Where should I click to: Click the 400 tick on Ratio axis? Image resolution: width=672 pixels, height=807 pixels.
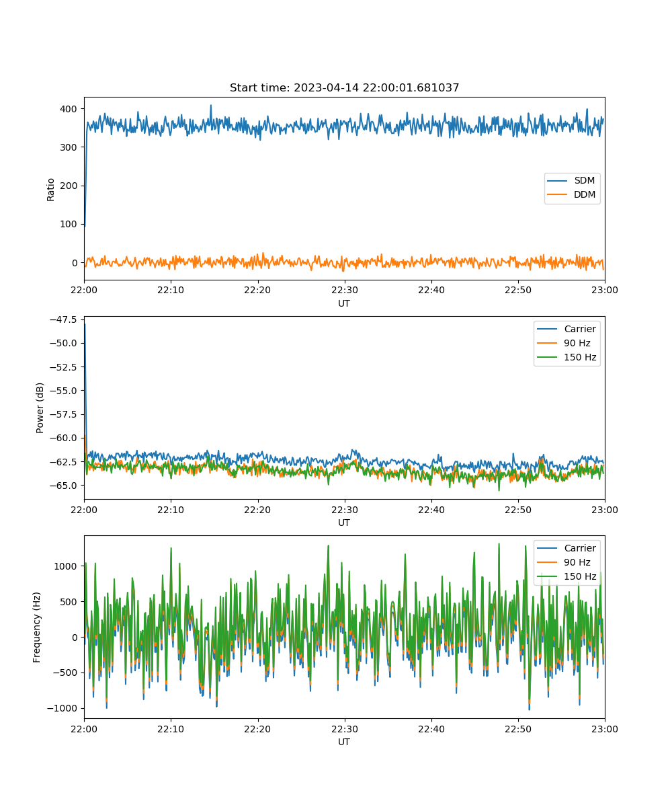coord(70,109)
